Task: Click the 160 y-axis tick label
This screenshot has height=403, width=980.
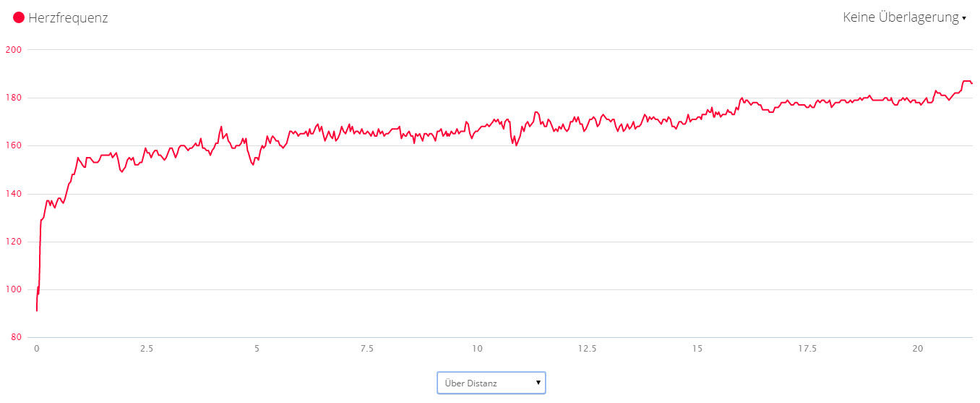Action: (14, 145)
